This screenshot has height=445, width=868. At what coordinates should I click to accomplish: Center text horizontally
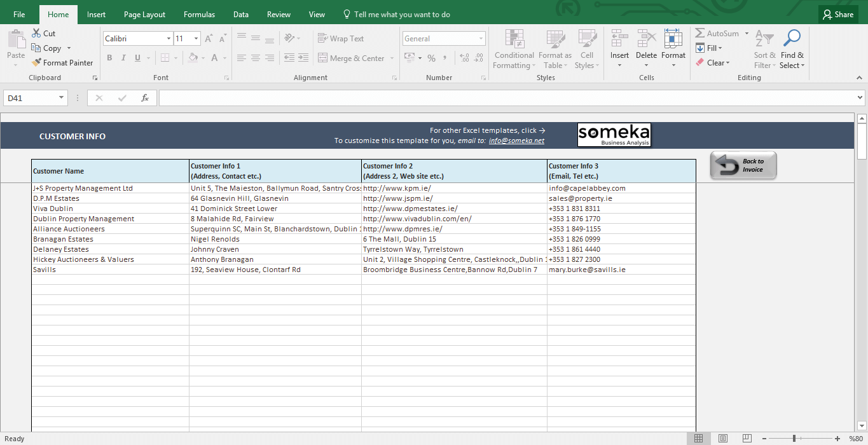[256, 58]
